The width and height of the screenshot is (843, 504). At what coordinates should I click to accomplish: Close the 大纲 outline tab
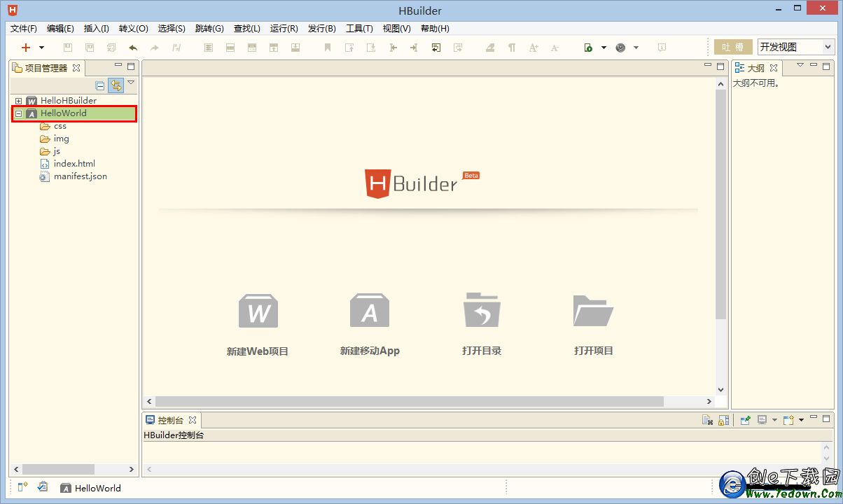[x=774, y=68]
